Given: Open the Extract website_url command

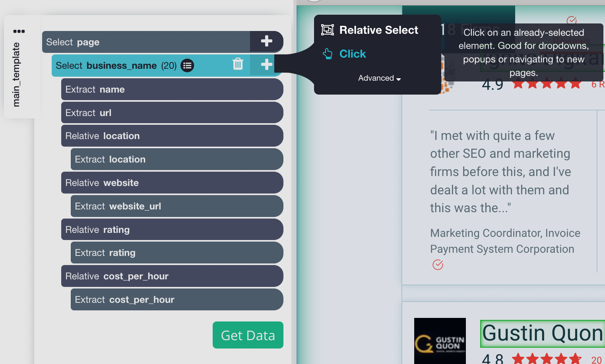Looking at the screenshot, I should tap(177, 206).
